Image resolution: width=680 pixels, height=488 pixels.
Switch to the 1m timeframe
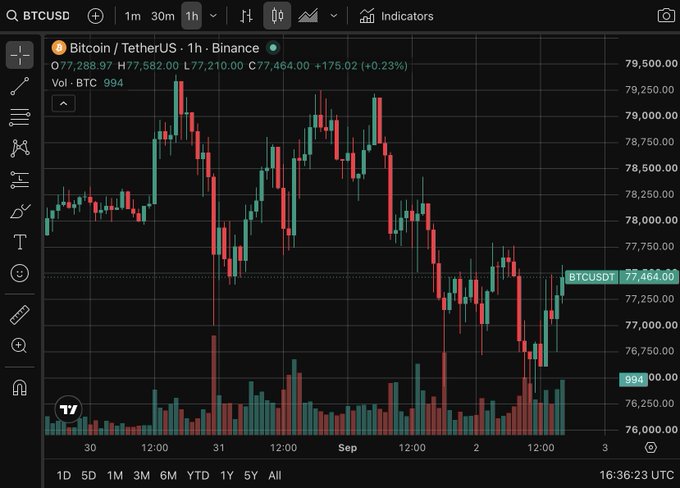[132, 16]
